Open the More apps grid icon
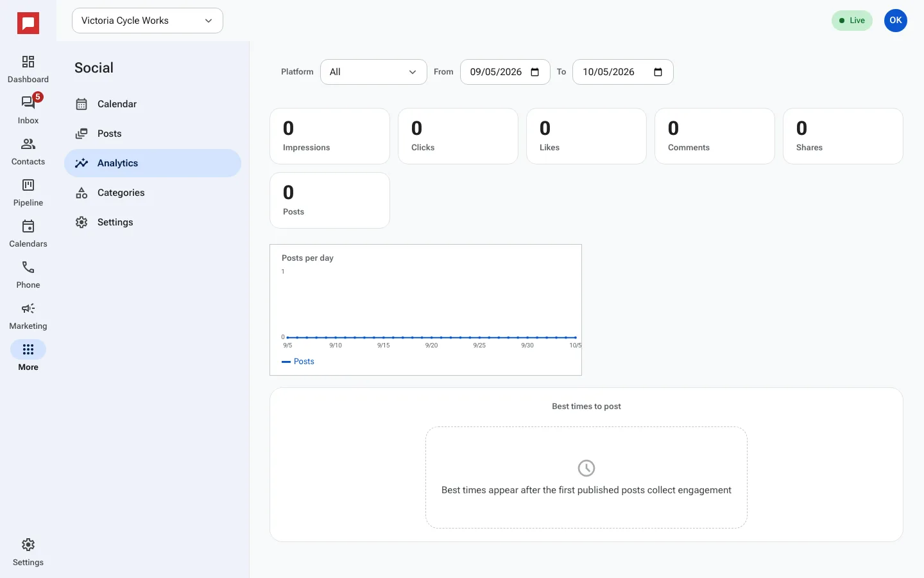924x578 pixels. click(x=28, y=349)
